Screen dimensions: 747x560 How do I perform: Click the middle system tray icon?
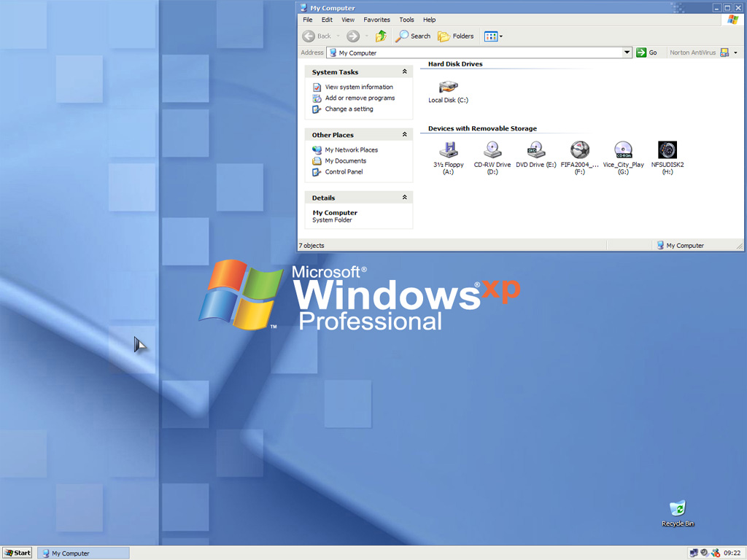click(705, 553)
